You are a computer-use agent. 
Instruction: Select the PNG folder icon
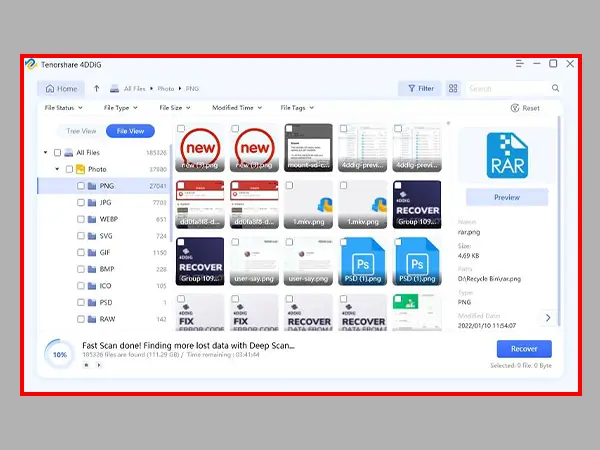click(x=92, y=186)
